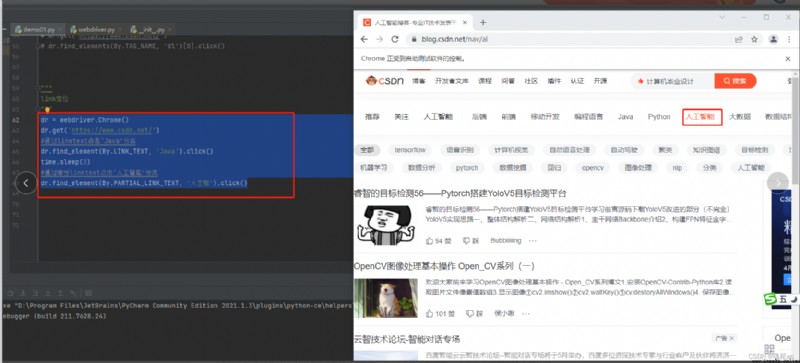
Task: Open 社区 in CSDN top navigation
Action: tap(531, 81)
